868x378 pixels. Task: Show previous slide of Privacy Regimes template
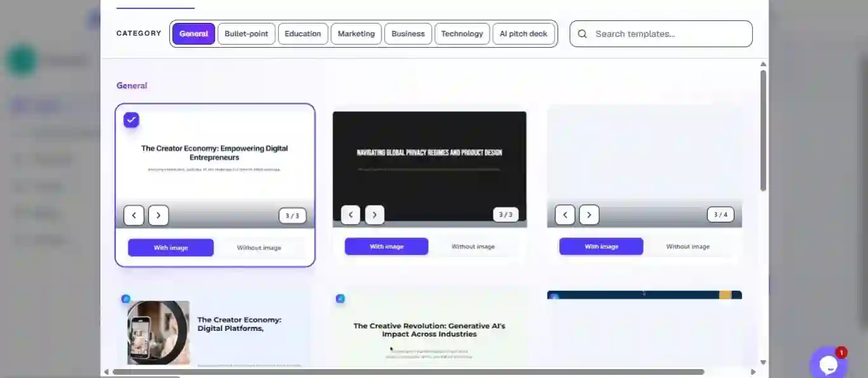(x=350, y=214)
